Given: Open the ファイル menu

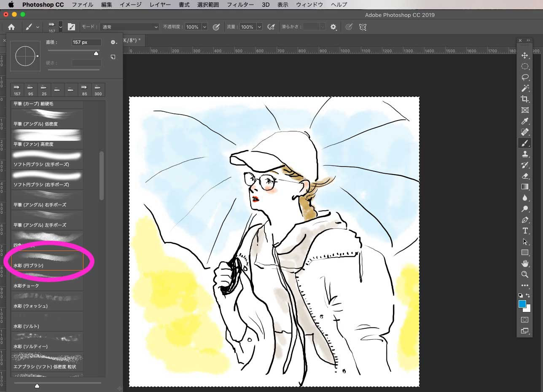Looking at the screenshot, I should (83, 5).
